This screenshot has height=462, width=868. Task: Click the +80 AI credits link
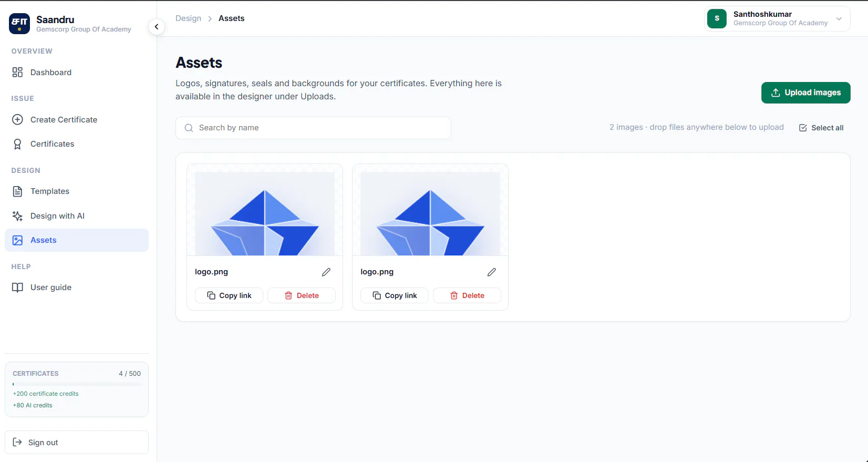[x=33, y=405]
